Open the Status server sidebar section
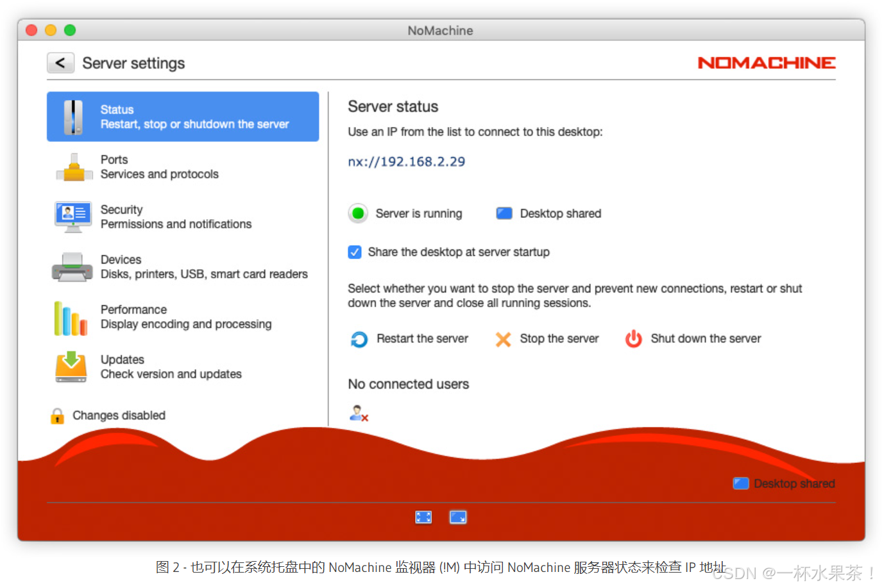882x588 pixels. (x=183, y=117)
